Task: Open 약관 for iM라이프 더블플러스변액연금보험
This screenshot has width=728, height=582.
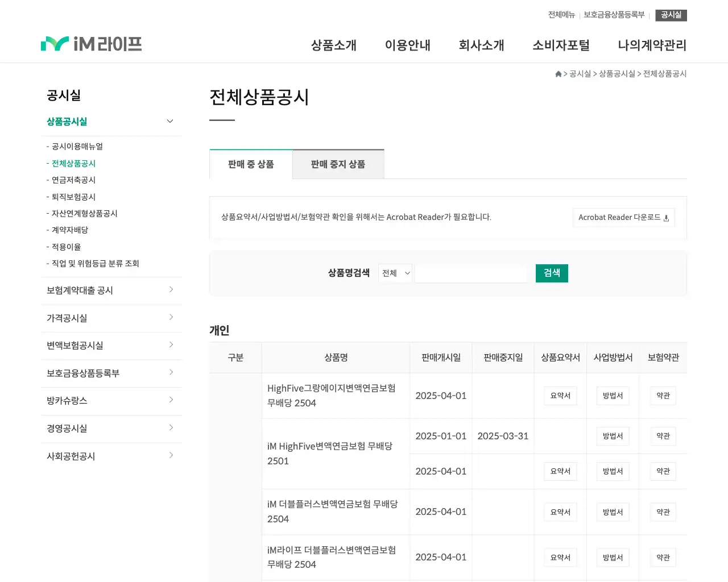Action: (x=663, y=558)
